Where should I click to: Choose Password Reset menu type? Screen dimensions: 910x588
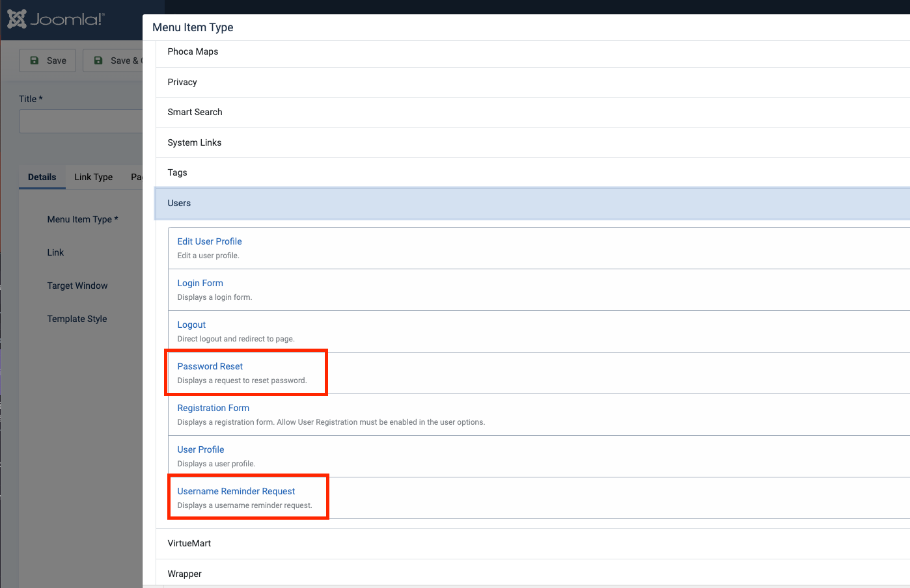pyautogui.click(x=210, y=366)
